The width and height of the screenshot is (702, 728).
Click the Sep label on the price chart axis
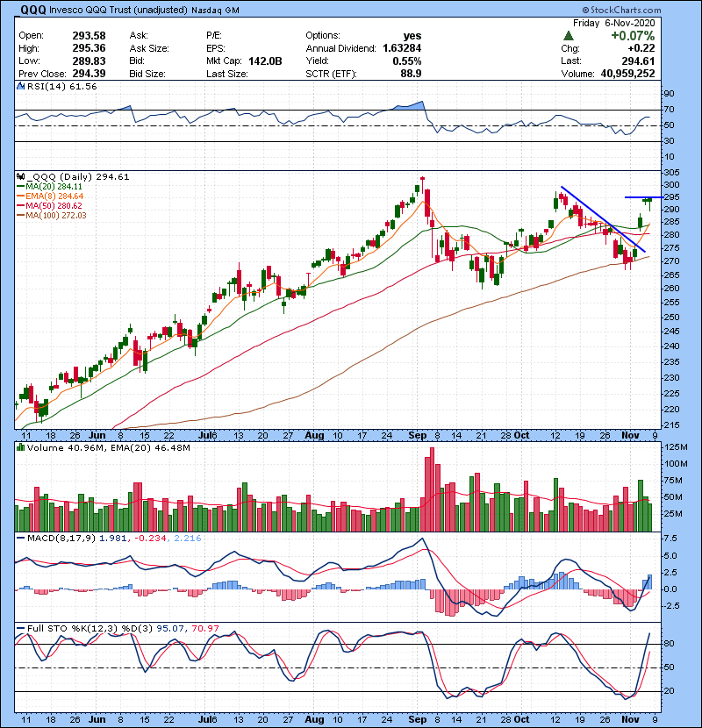(417, 435)
